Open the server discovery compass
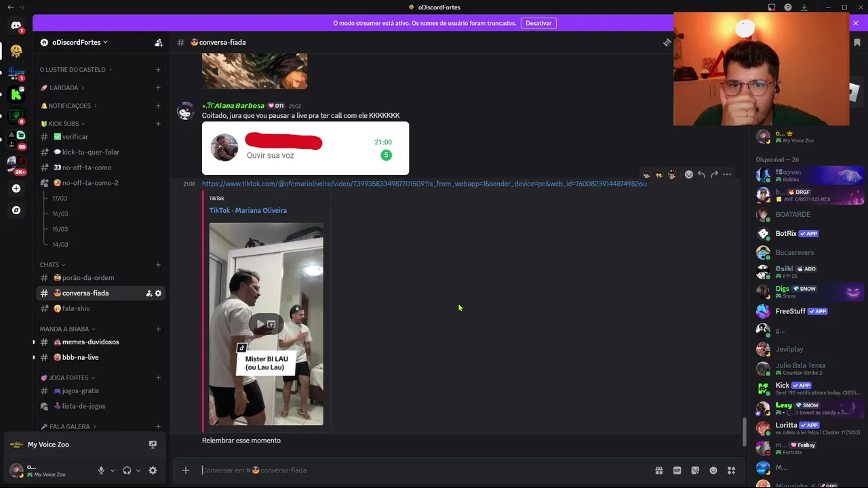Screen dimensions: 868x488 16,210
